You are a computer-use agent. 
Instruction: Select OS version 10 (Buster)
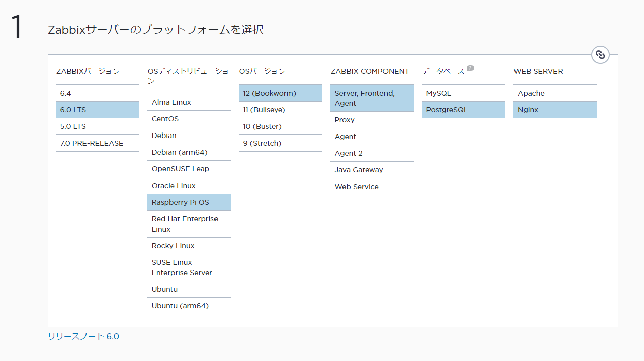(280, 126)
